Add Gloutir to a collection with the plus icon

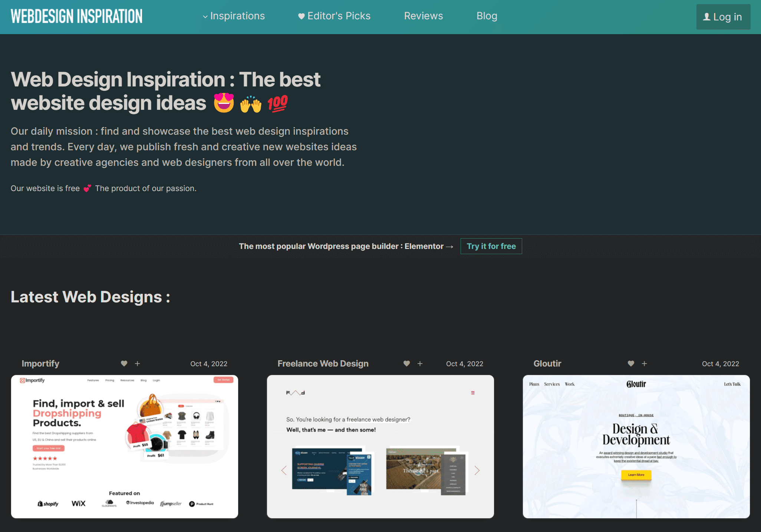click(x=645, y=364)
